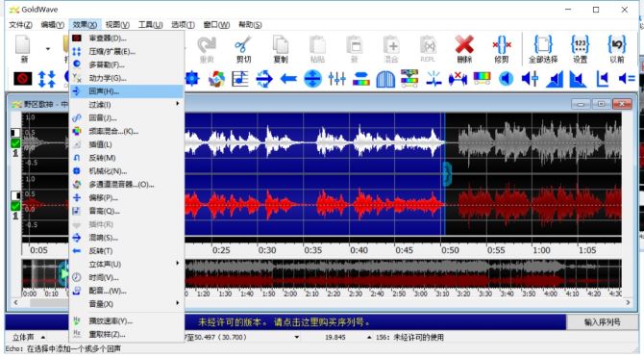This screenshot has width=644, height=358.
Task: Click the New (新) file icon
Action: coord(23,45)
